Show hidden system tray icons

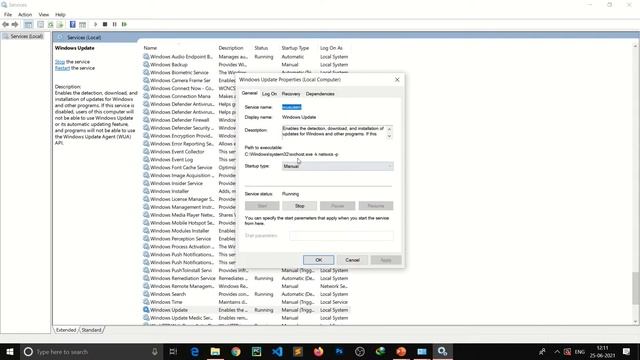pyautogui.click(x=557, y=351)
